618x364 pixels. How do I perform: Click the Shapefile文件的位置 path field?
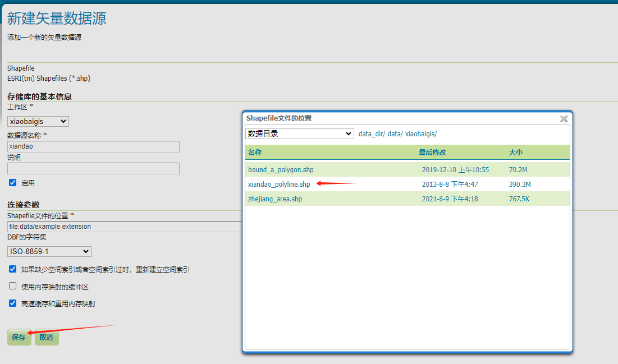click(x=125, y=227)
